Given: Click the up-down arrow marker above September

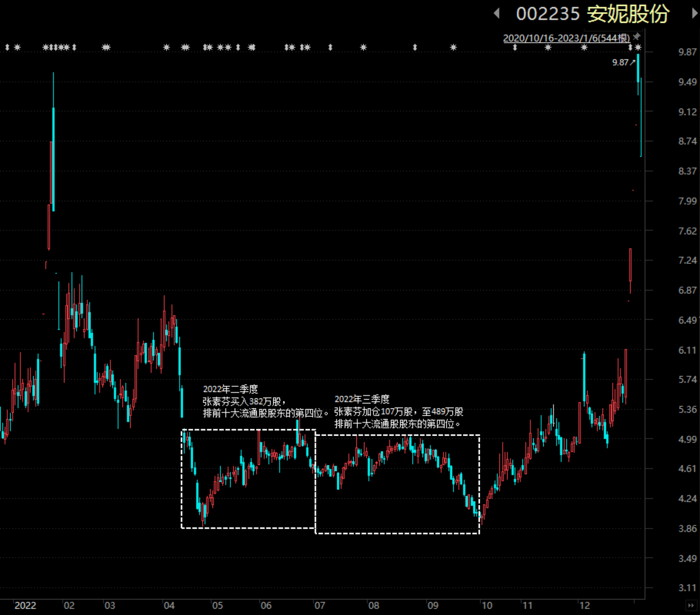Looking at the screenshot, I should [415, 47].
